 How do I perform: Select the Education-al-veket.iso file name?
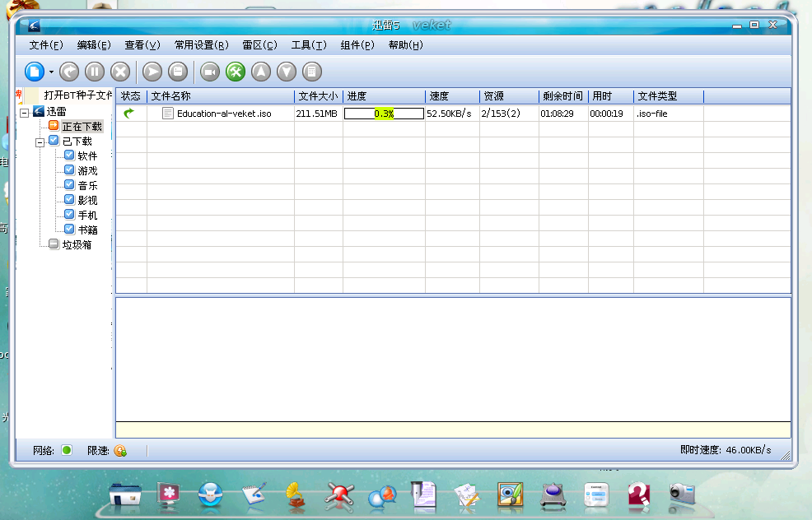coord(224,114)
